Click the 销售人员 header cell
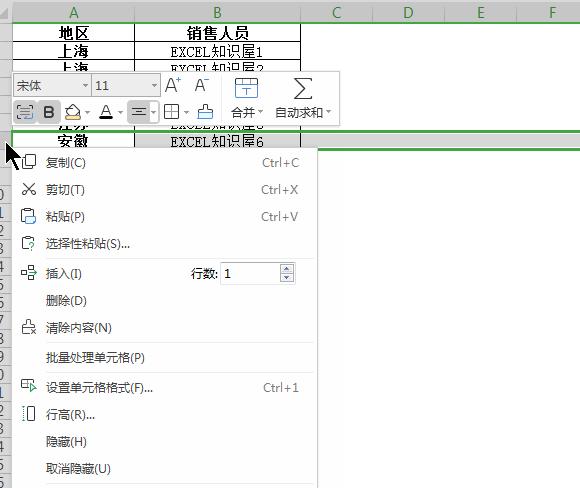This screenshot has width=580, height=488. click(218, 33)
